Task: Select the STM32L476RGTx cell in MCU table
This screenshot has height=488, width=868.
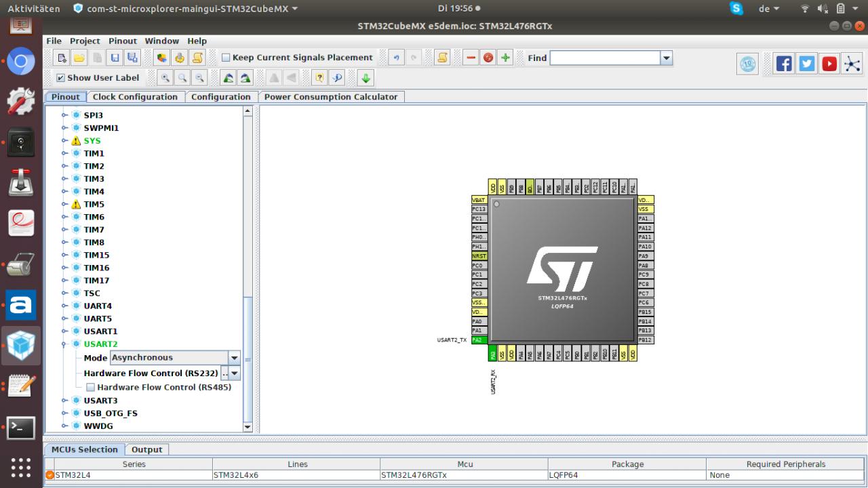Action: 464,475
